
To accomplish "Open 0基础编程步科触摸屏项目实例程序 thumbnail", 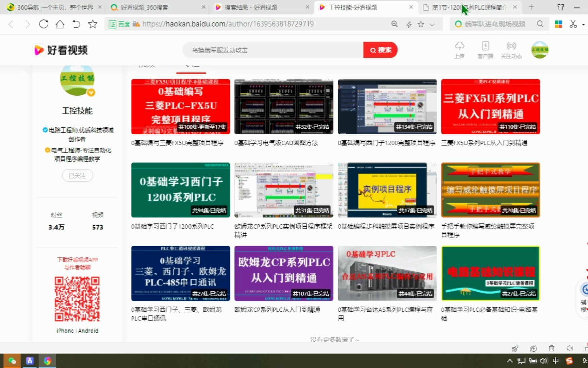I will (x=387, y=190).
